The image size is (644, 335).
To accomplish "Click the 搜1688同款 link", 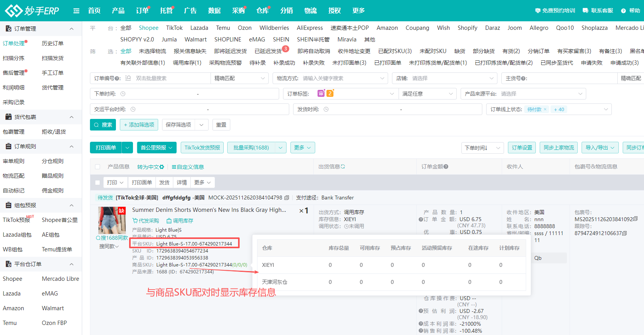I will pyautogui.click(x=112, y=238).
